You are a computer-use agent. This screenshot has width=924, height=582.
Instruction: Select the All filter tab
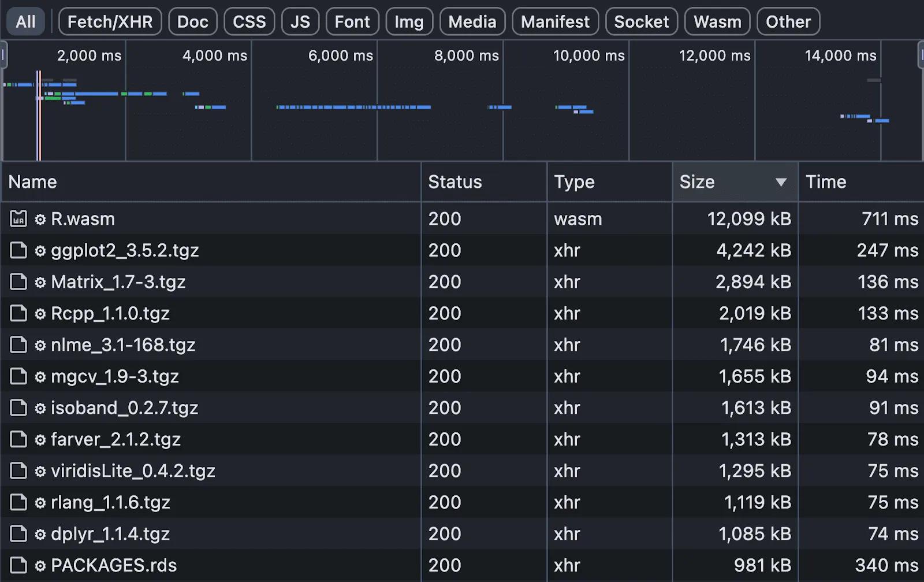tap(25, 21)
